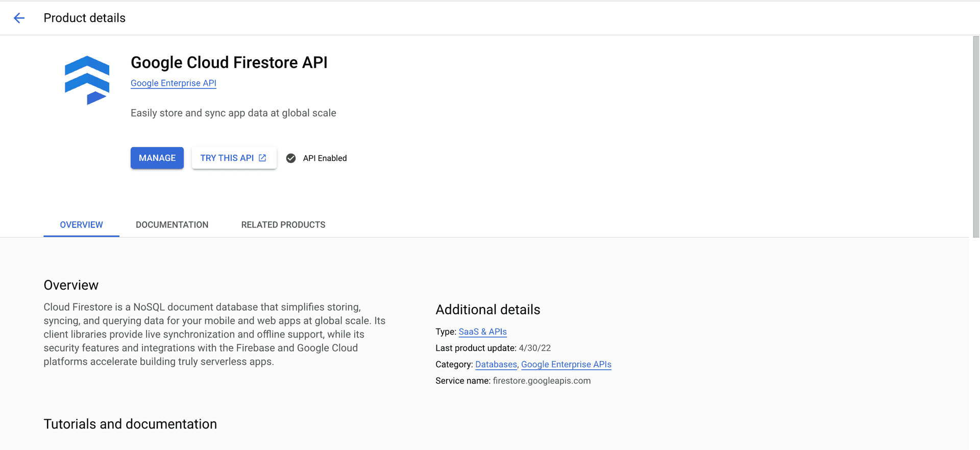Click the Cloud Firestore overview description paragraph
This screenshot has height=450, width=980.
coord(214,334)
